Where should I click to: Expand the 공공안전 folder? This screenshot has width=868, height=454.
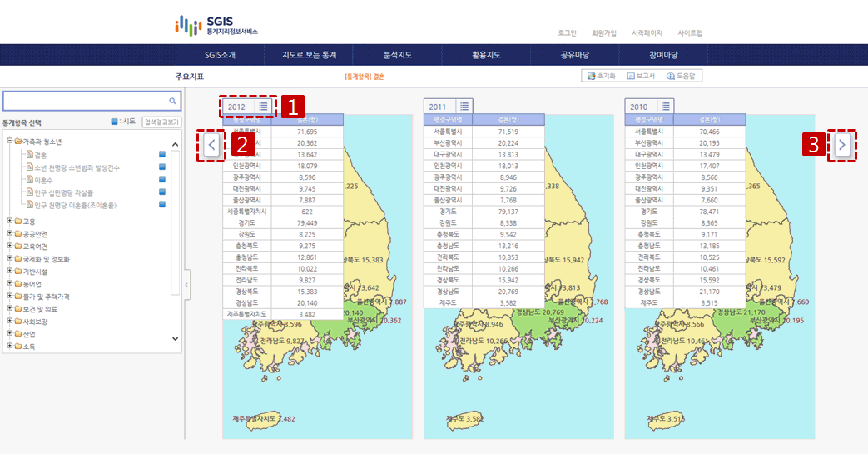[9, 233]
